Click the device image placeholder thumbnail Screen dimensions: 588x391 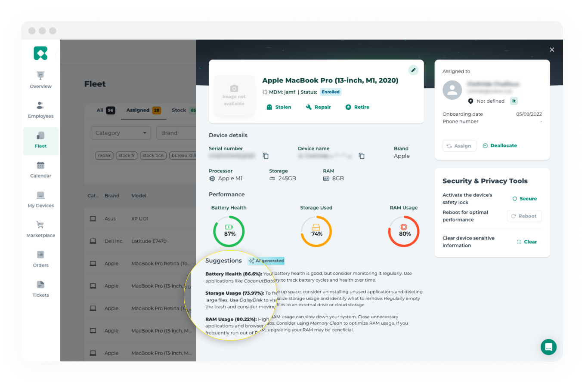(x=234, y=95)
